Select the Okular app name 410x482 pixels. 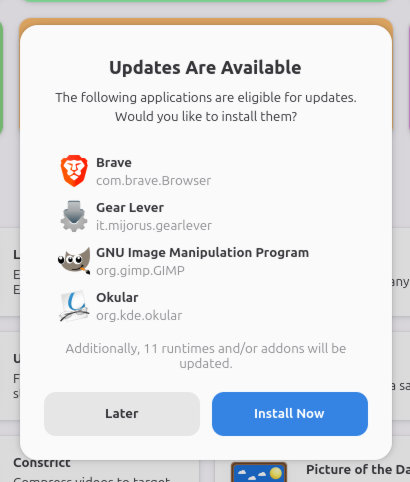pyautogui.click(x=117, y=298)
